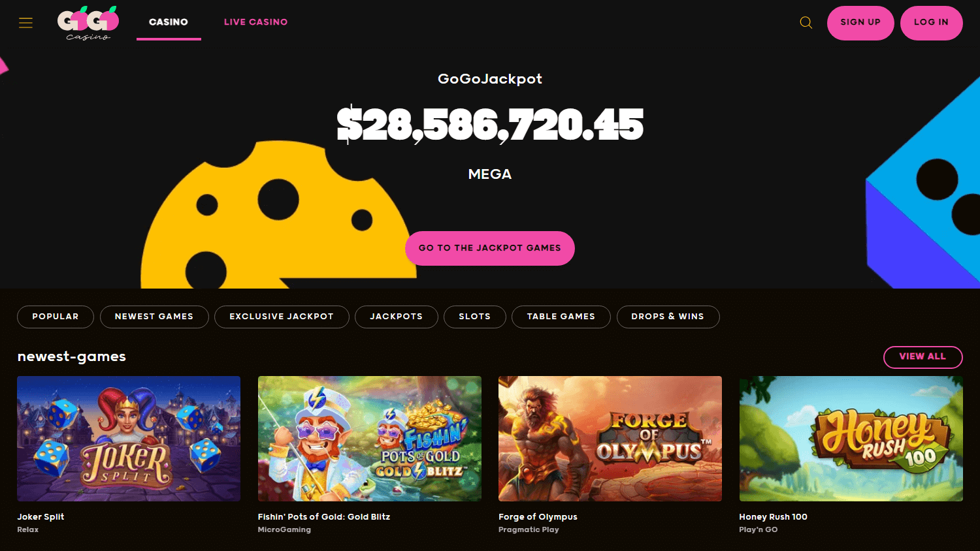This screenshot has height=551, width=980.
Task: Click the Sign Up button
Action: click(860, 23)
